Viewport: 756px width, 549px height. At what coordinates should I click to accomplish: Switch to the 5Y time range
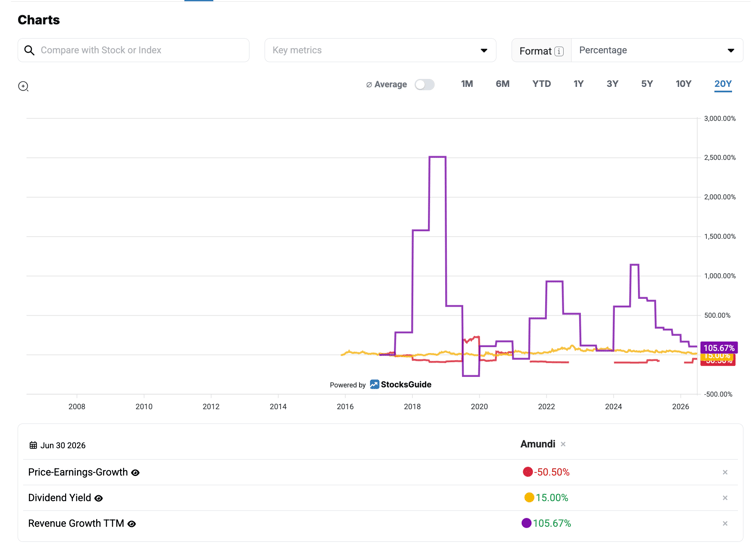pos(647,84)
